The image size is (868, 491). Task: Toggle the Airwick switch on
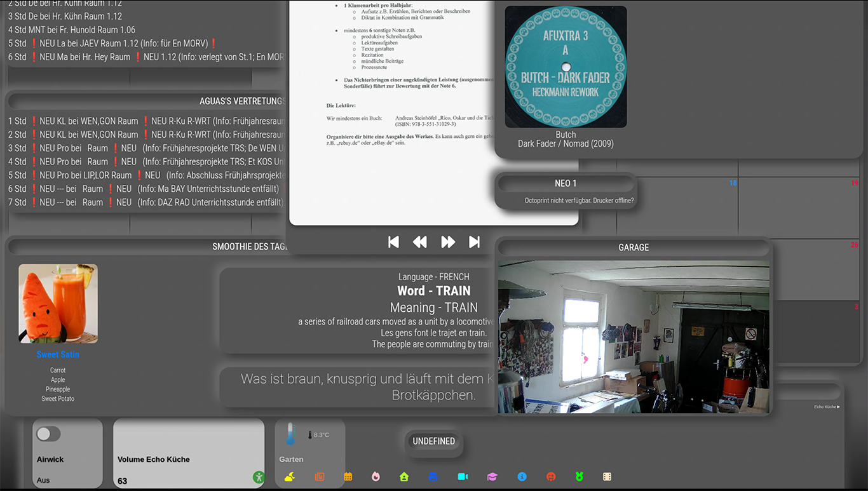click(x=48, y=434)
